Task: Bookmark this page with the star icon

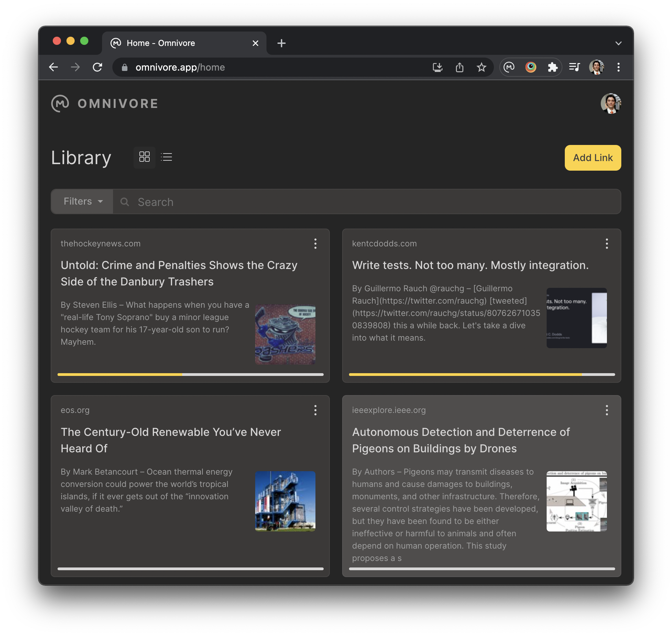Action: pos(481,67)
